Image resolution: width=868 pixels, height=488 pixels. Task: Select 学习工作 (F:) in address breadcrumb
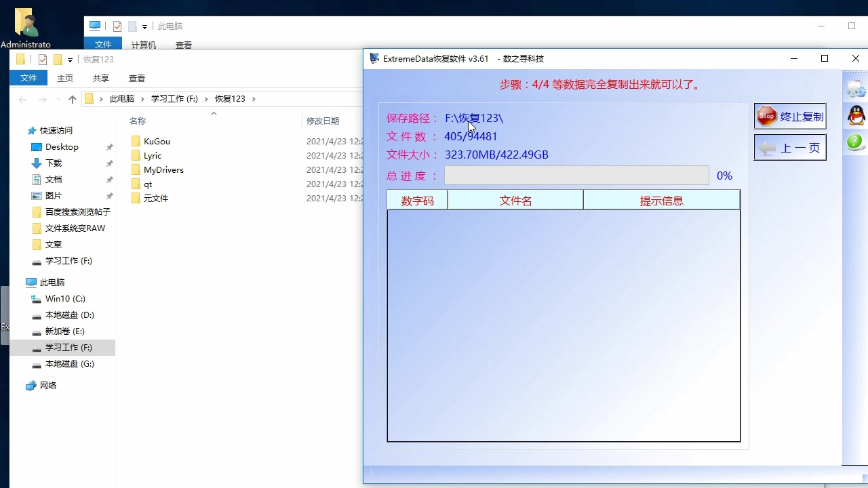(x=174, y=99)
